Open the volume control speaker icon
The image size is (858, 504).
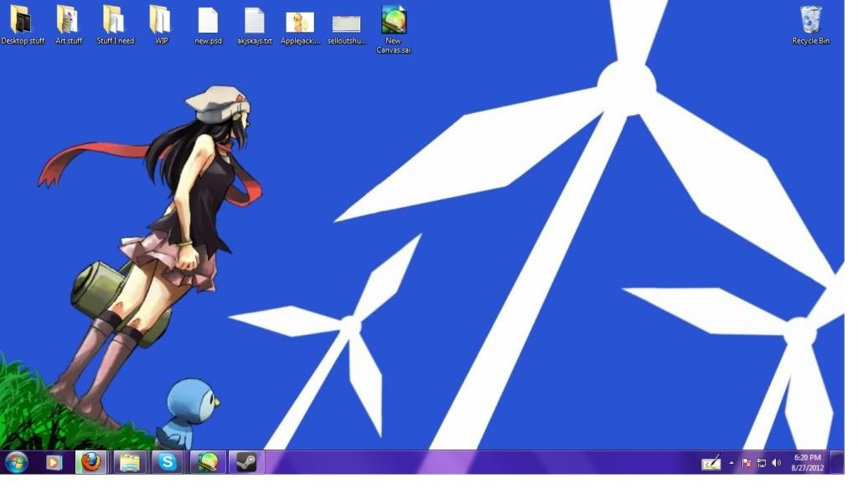[776, 464]
